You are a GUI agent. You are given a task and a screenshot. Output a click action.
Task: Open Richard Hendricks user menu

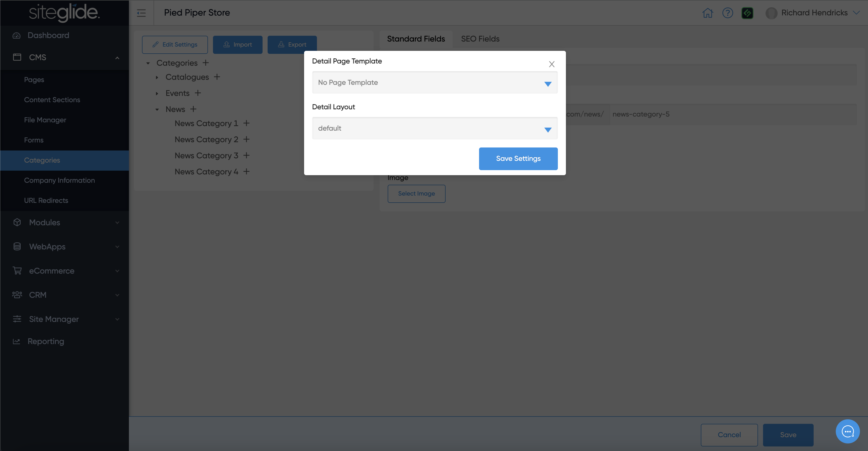(814, 13)
